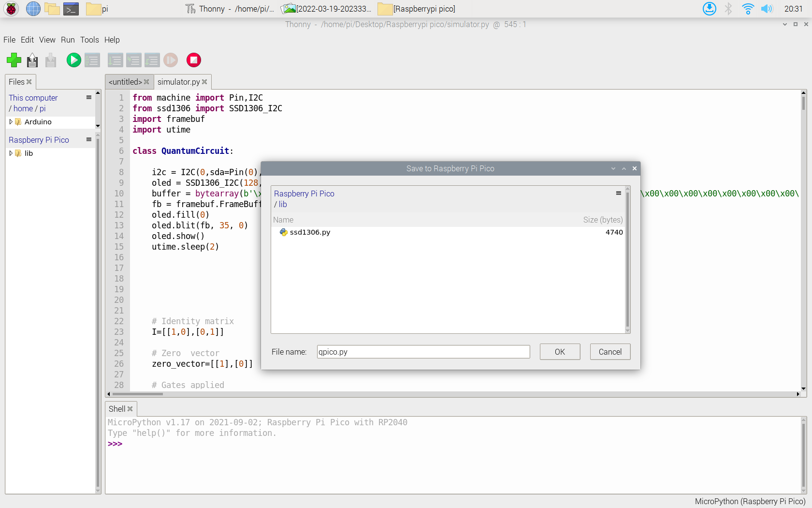Image resolution: width=812 pixels, height=508 pixels.
Task: Open the Raspberry Pi main menu
Action: [x=11, y=9]
